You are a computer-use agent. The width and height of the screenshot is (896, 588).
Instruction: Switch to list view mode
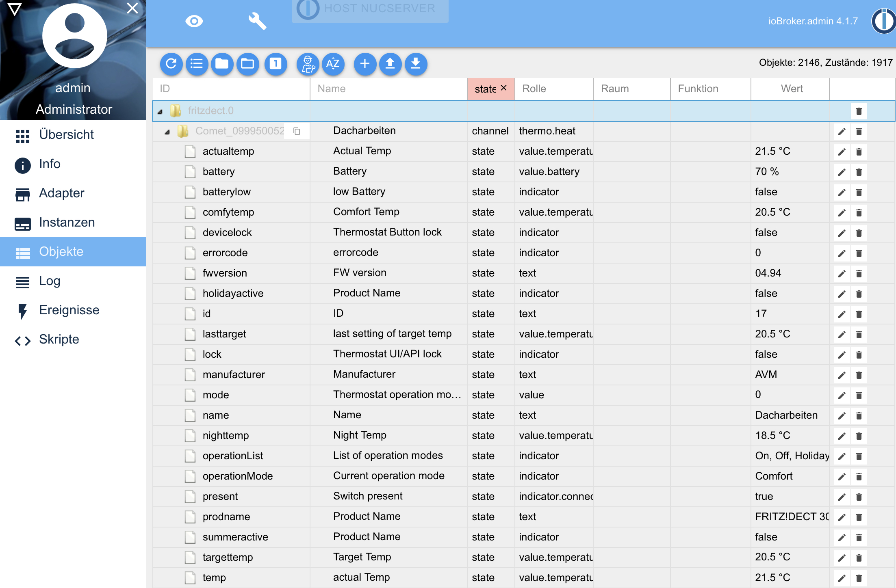tap(197, 64)
